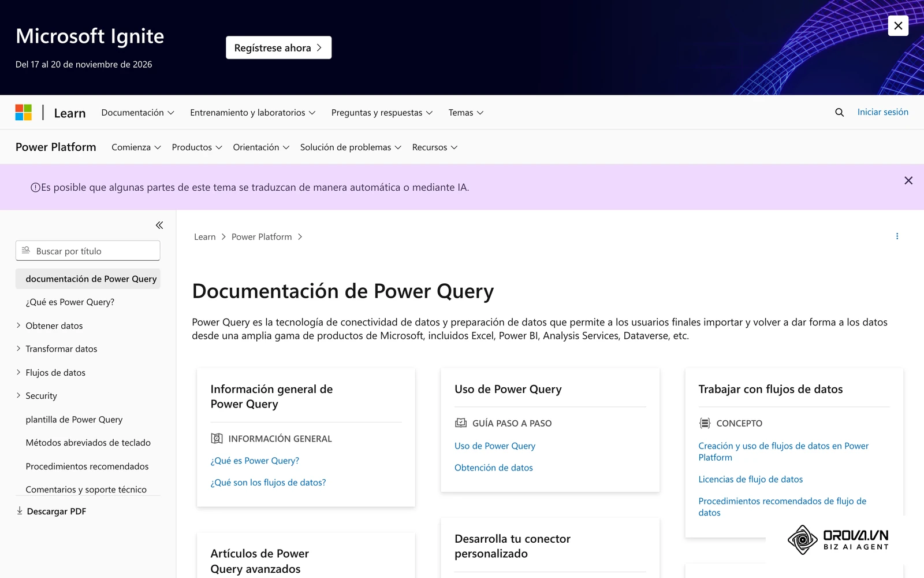Close the automatic translation notice
The width and height of the screenshot is (924, 578).
908,181
